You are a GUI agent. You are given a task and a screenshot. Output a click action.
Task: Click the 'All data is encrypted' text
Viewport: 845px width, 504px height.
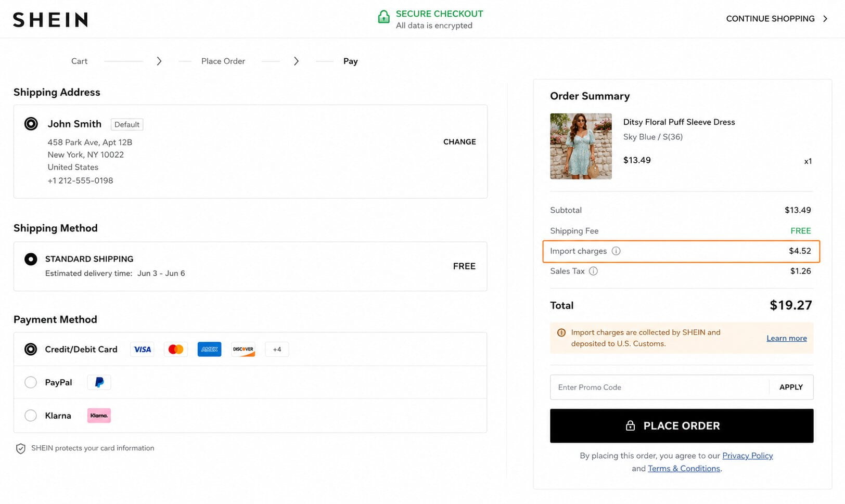point(434,25)
